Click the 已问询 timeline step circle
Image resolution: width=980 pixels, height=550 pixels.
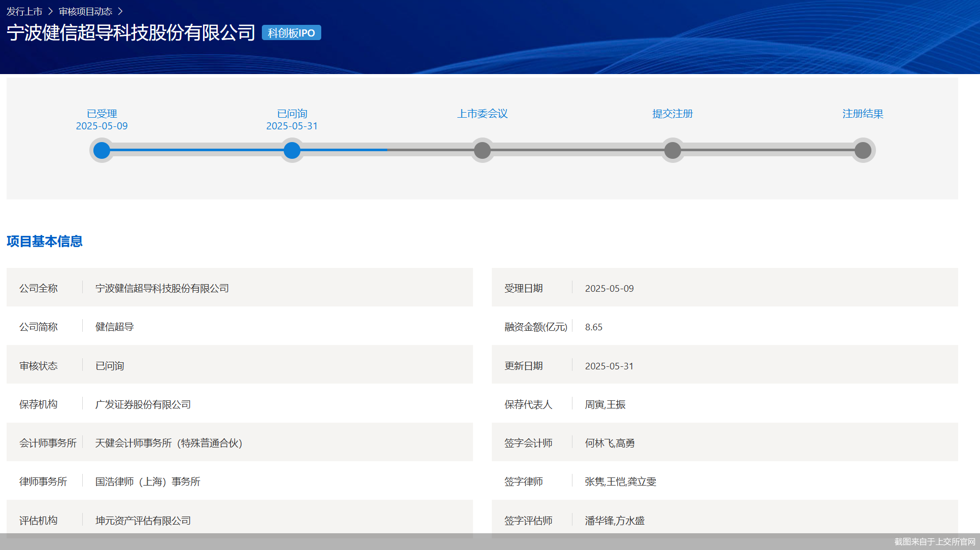point(292,150)
